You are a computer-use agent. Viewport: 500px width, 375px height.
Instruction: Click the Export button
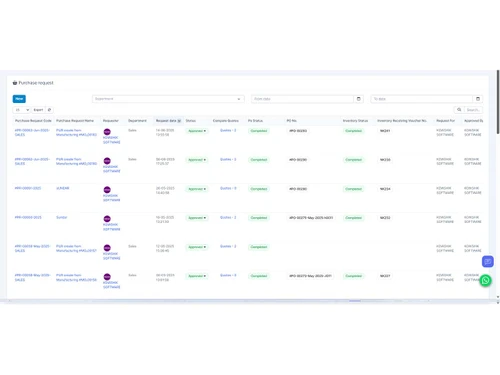[38, 110]
